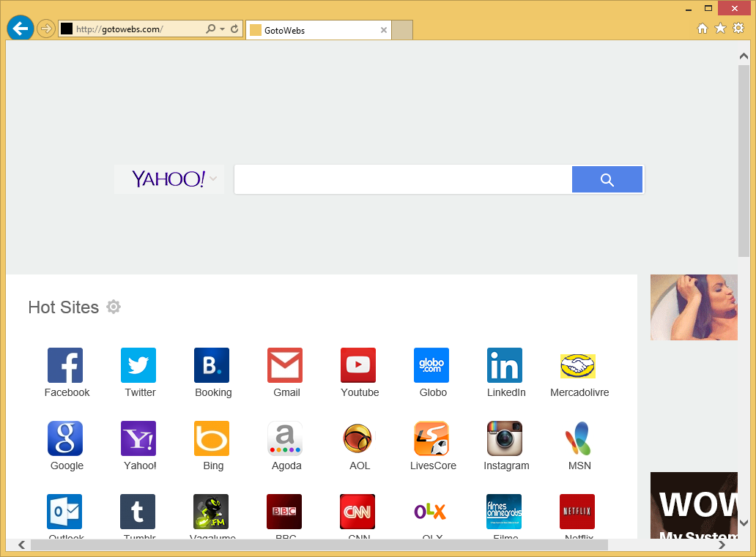756x557 pixels.
Task: Click the vertical scrollbar up arrow
Action: [x=744, y=56]
